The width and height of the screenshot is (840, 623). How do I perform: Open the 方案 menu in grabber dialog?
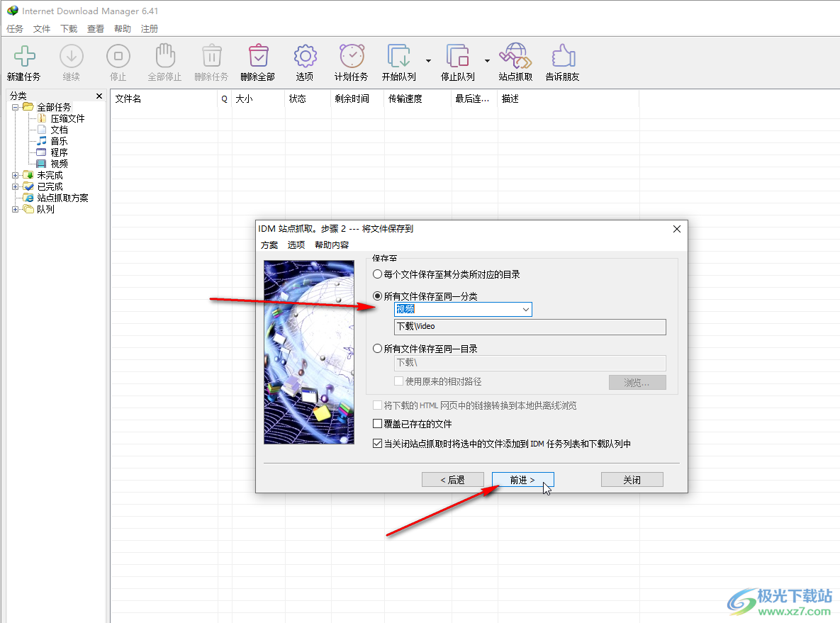(x=269, y=245)
